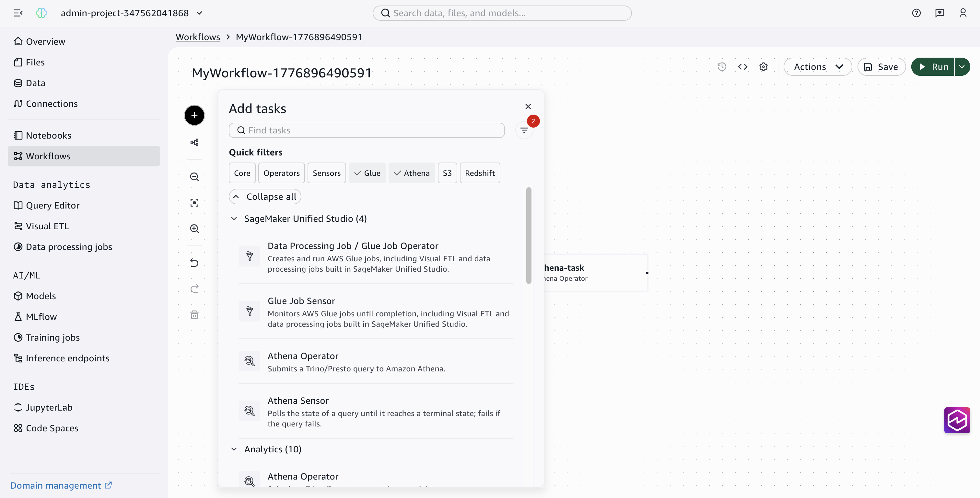Click the SageMaker brain logo icon
980x498 pixels.
coord(41,13)
